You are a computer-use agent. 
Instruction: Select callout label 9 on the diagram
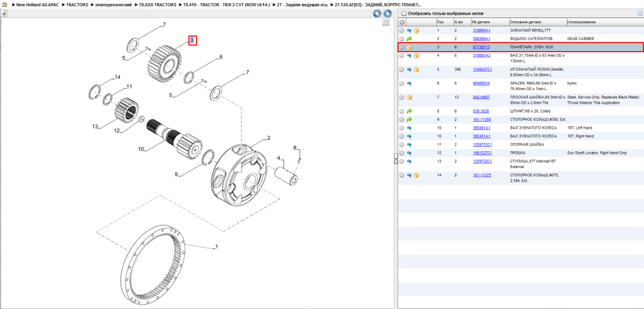point(176,174)
